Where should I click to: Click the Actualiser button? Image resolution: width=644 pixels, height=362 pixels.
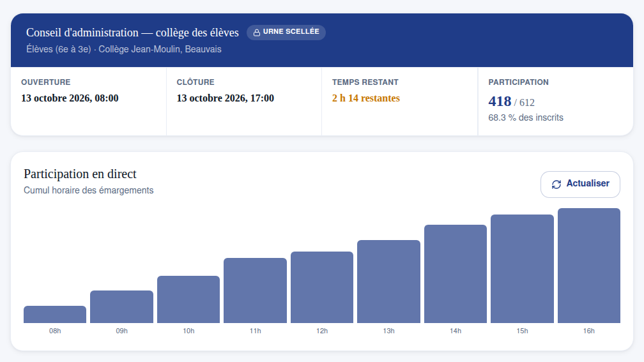point(580,185)
